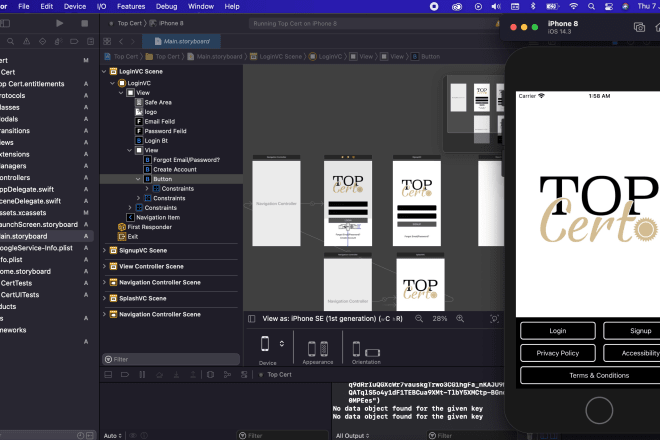Click the related items grid icon

(x=107, y=41)
